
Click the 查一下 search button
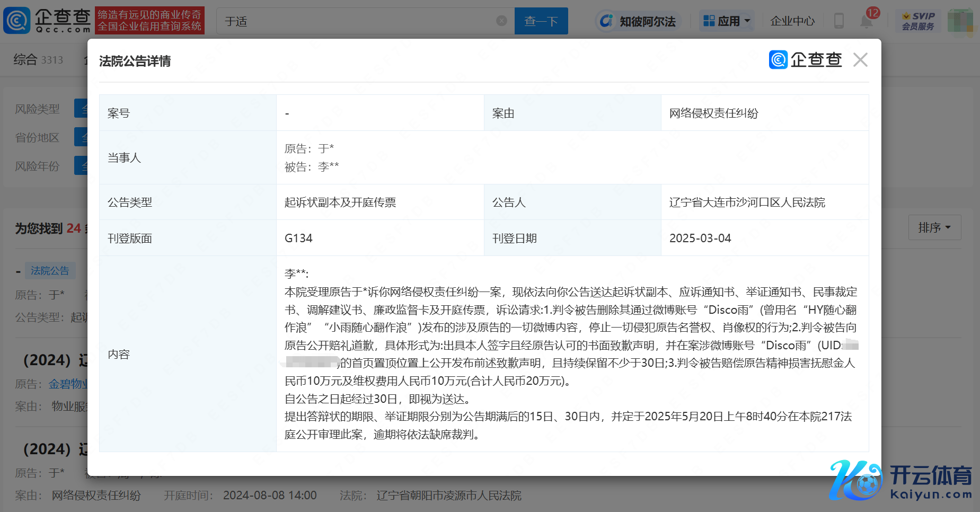(541, 21)
